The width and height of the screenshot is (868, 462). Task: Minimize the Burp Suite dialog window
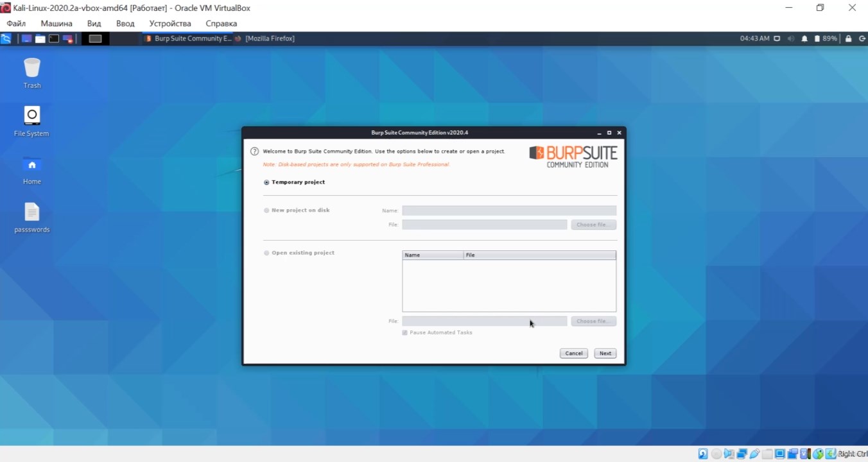tap(600, 133)
